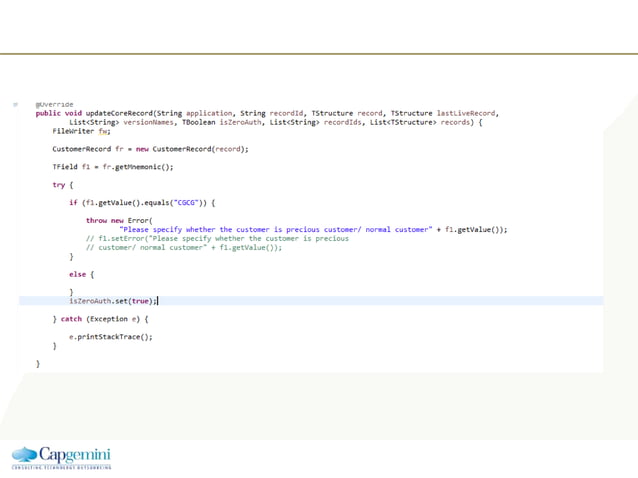The image size is (638, 478).
Task: Collapse the updateCoreRecord method fold marker
Action: (15, 105)
